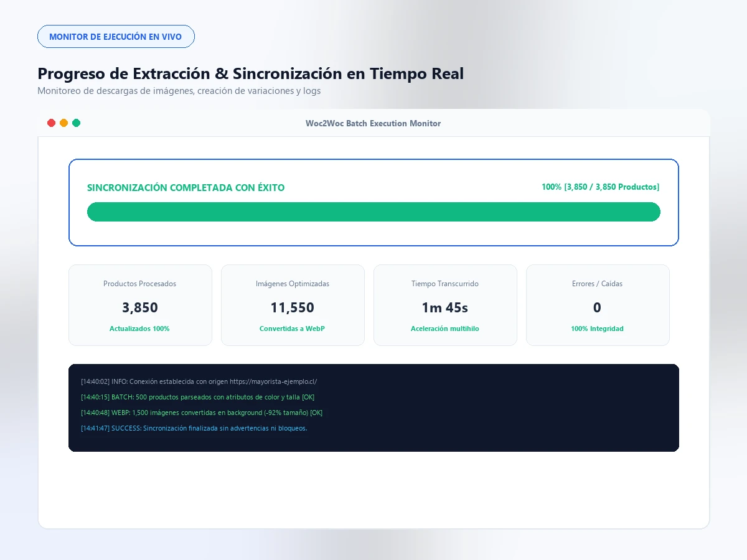The image size is (747, 560).
Task: Click the Woc2Woc Batch Execution Monitor title
Action: pos(373,123)
